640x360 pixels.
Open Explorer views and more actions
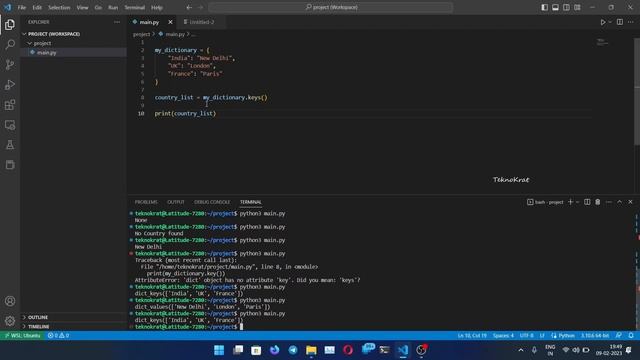coord(117,22)
